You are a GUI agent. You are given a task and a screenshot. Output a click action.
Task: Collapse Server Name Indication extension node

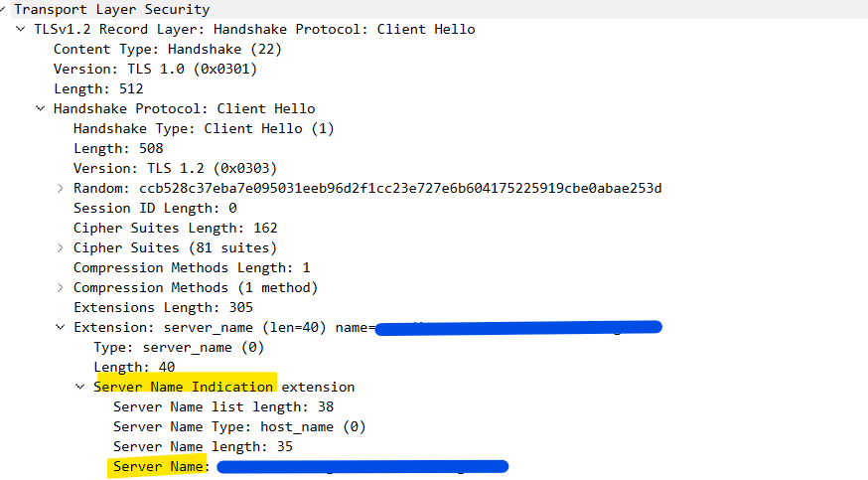click(80, 387)
